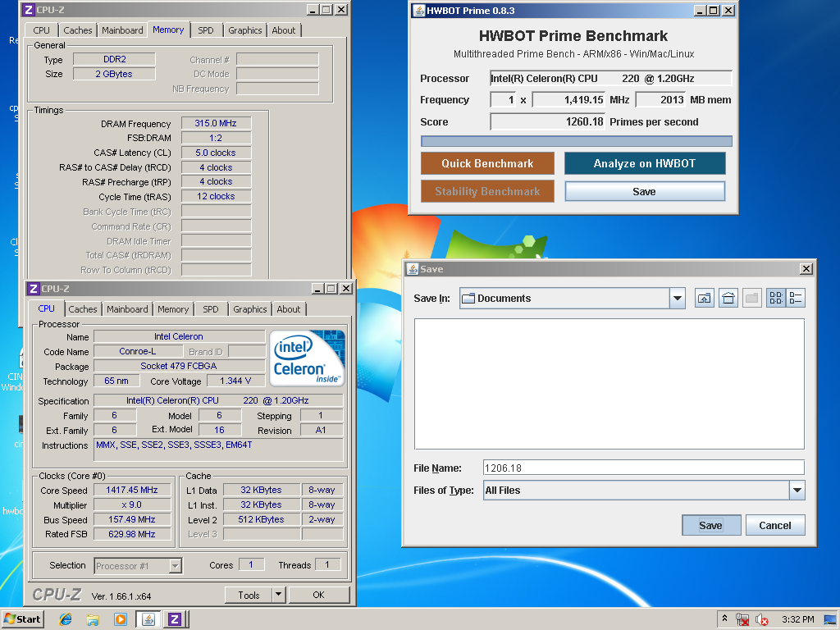
Task: Click the frequency field showing 1,419.15
Action: click(x=568, y=99)
